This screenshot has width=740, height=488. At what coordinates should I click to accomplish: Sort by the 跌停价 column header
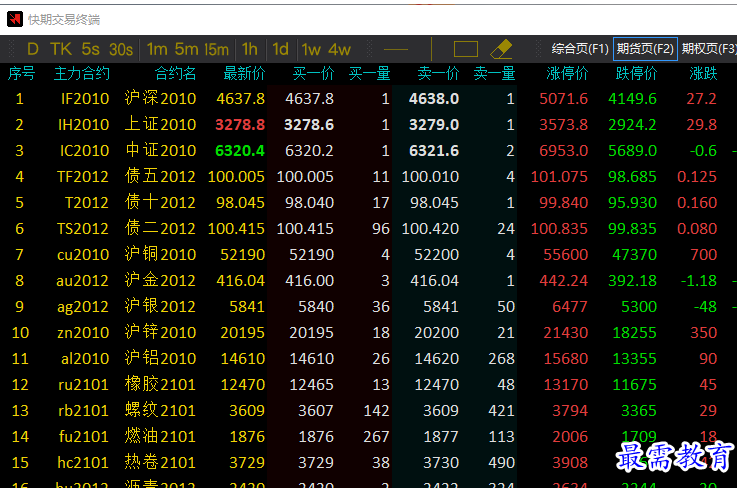point(636,74)
